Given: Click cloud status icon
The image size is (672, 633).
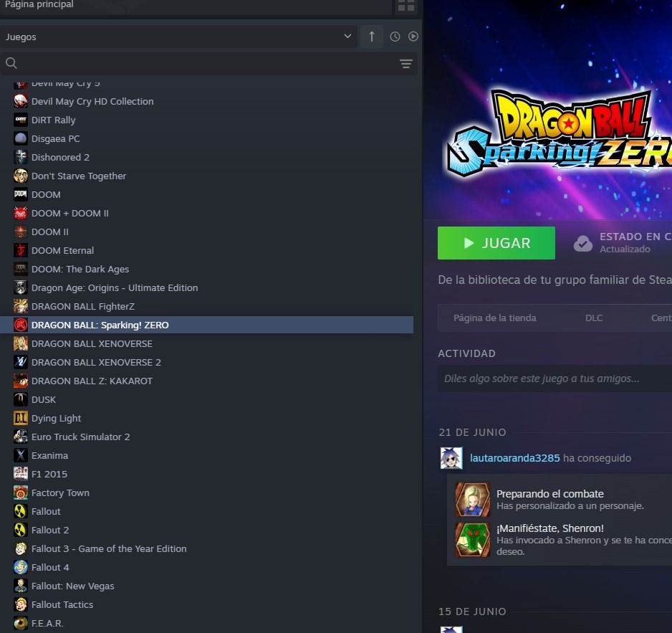Looking at the screenshot, I should coord(583,243).
